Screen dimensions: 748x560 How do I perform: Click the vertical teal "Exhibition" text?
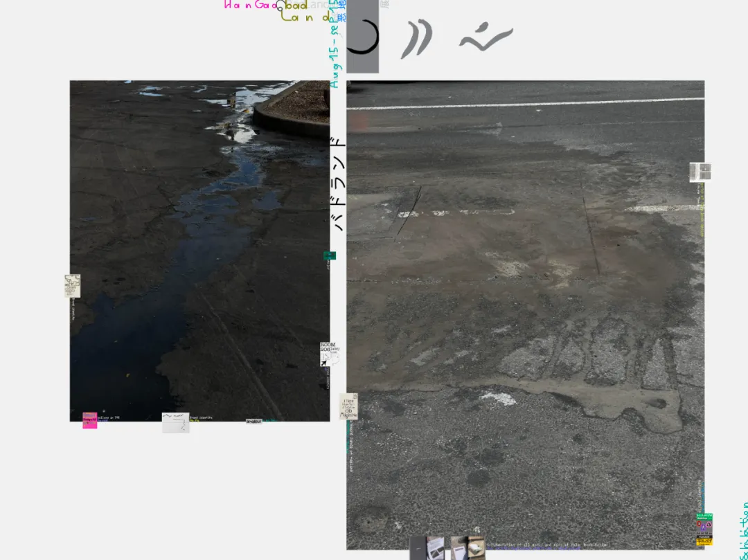(x=744, y=532)
